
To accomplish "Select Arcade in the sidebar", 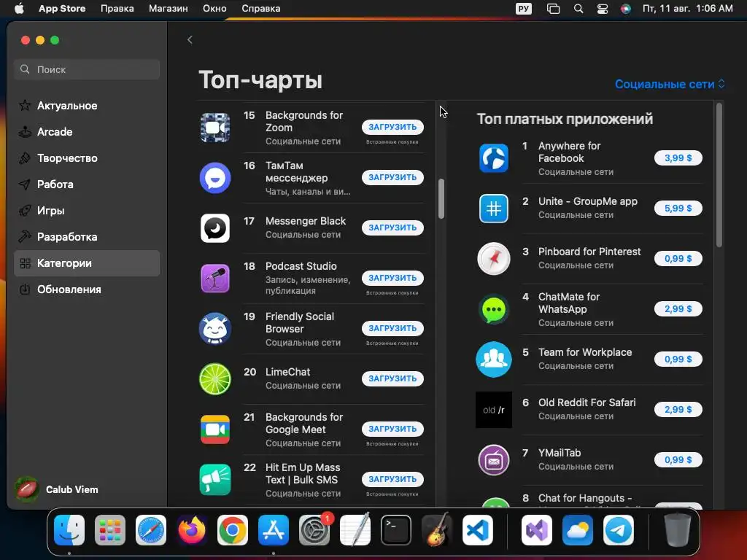I will coord(87,132).
